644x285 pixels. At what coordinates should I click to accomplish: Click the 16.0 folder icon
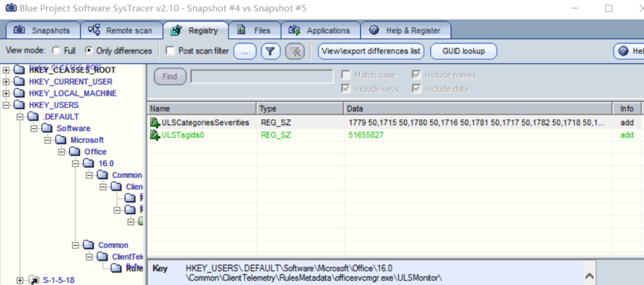click(89, 163)
